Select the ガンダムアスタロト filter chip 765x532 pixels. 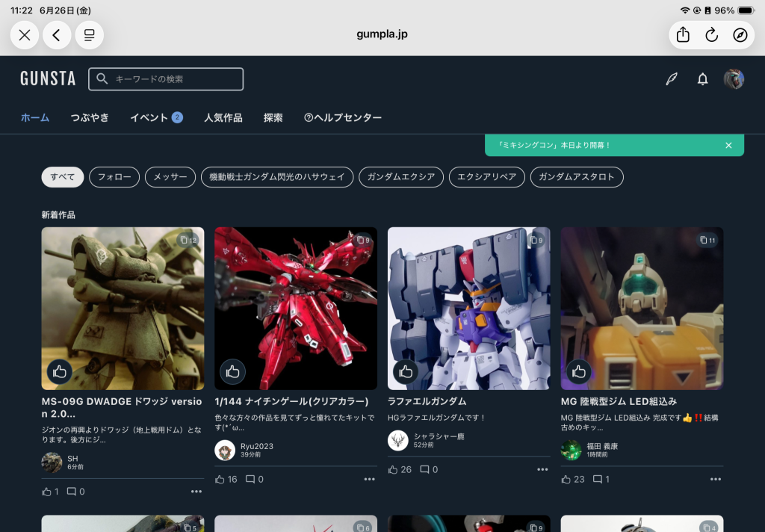click(x=577, y=177)
